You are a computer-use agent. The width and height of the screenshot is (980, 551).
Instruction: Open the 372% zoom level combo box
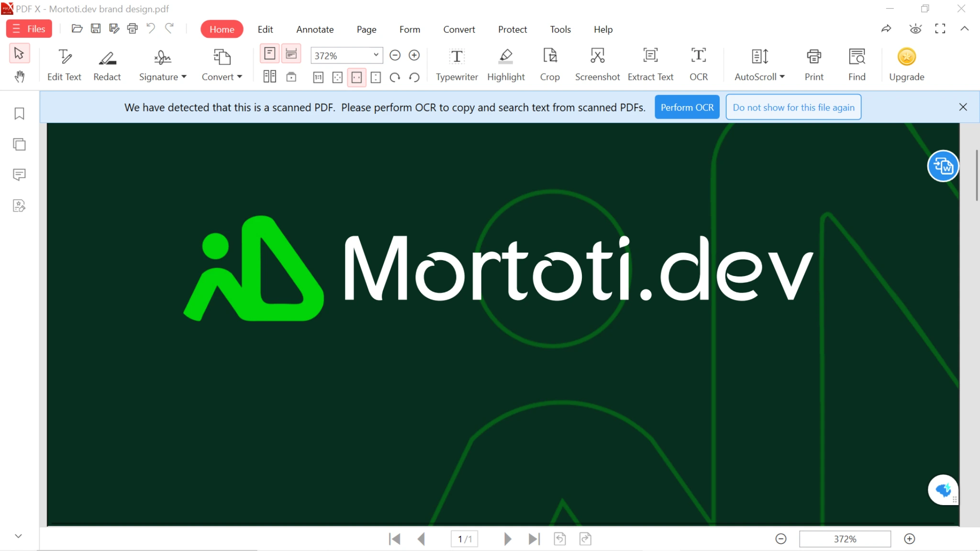click(x=347, y=55)
